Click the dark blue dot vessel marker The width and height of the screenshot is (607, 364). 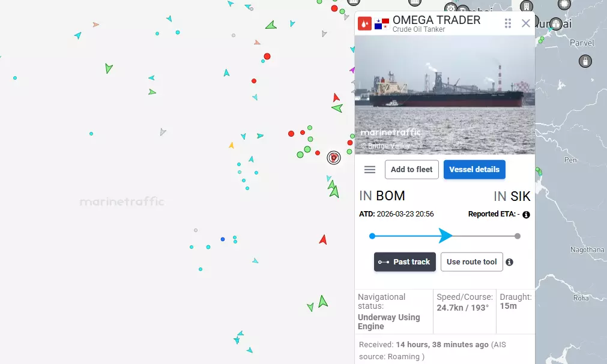[x=223, y=239]
